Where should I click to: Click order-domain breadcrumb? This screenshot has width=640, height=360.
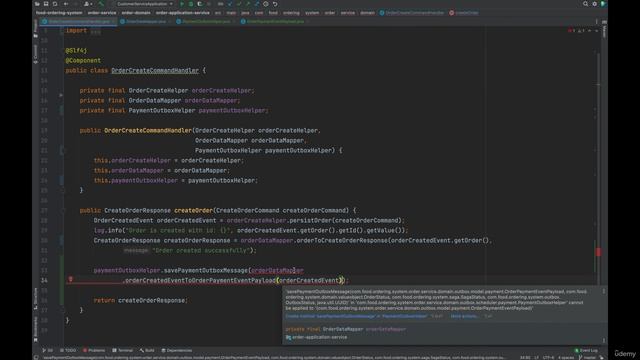point(136,13)
